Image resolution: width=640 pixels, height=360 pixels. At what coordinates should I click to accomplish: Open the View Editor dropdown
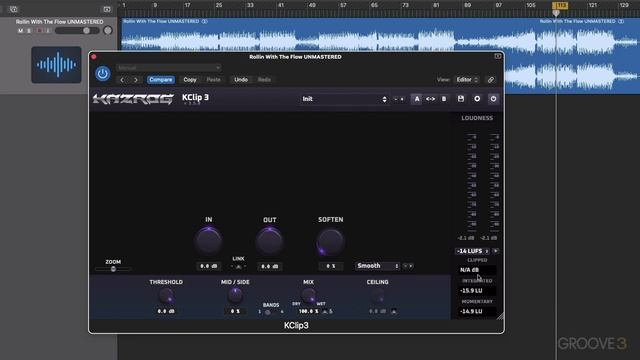tap(467, 80)
